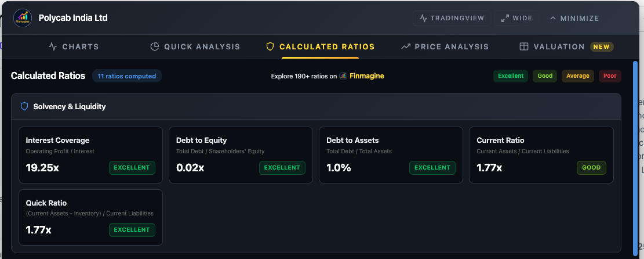This screenshot has height=259, width=644.
Task: Click the Excellent badge on Quick Ratio
Action: tap(132, 230)
